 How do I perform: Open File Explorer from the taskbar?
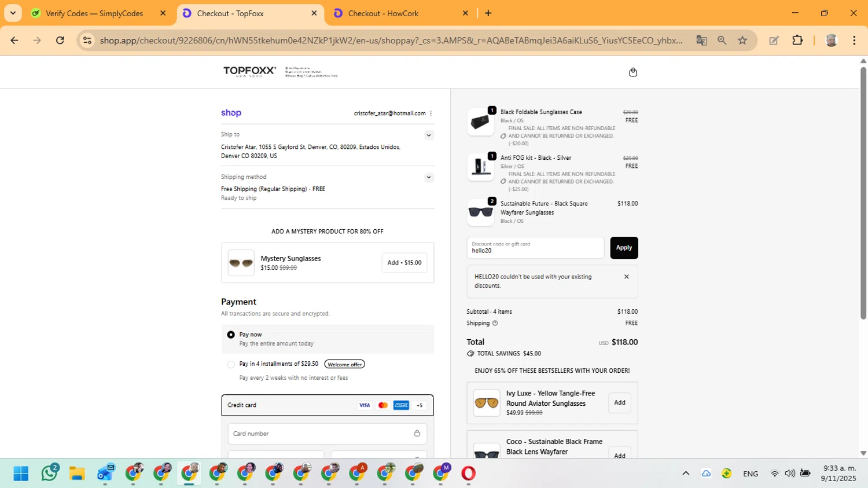click(x=77, y=474)
